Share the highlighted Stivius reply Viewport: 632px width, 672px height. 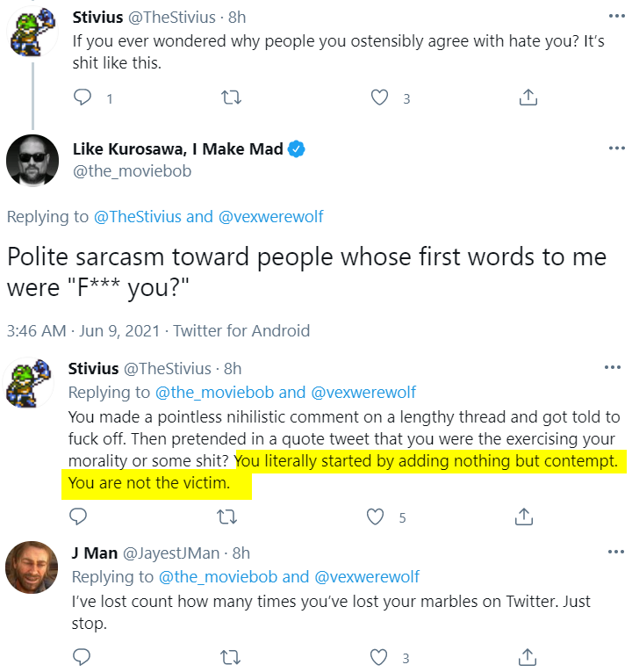(x=524, y=517)
